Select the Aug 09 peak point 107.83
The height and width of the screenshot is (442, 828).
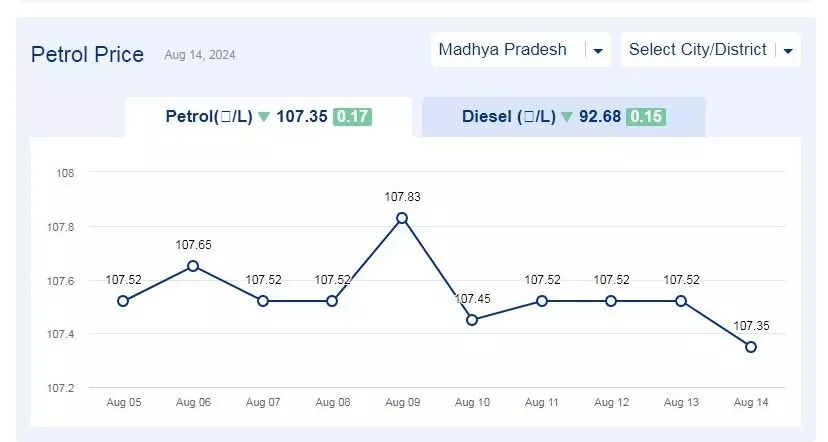pos(402,218)
